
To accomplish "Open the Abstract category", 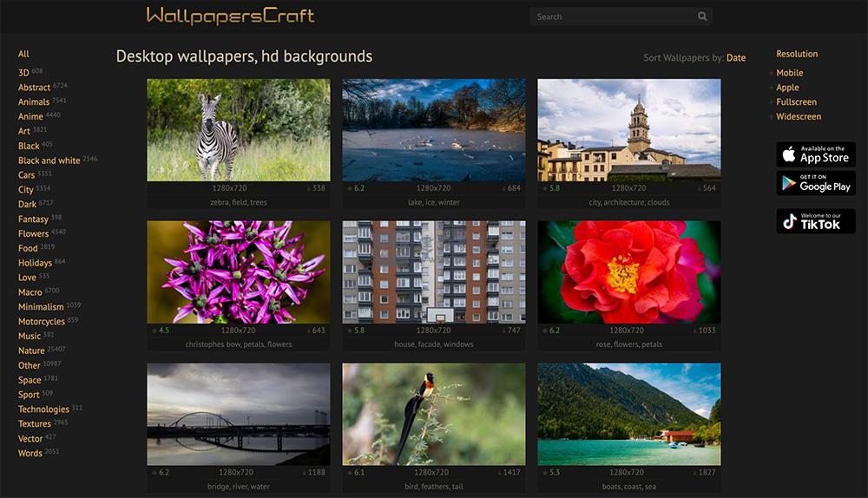I will coord(34,88).
